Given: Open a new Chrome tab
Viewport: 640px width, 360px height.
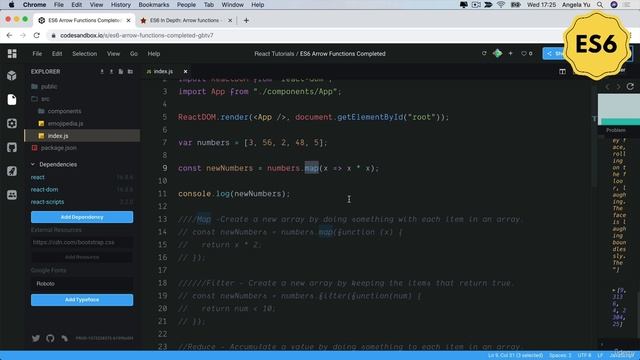Looking at the screenshot, I should (x=246, y=20).
